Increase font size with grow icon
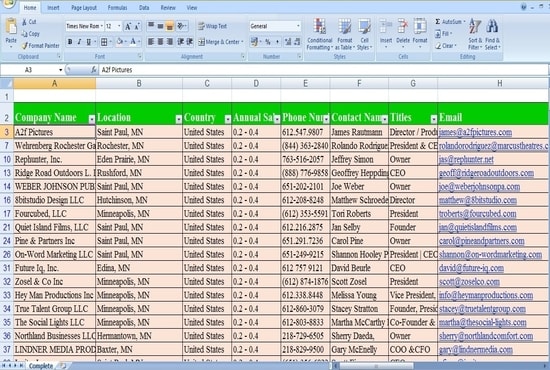The height and width of the screenshot is (370, 550). (128, 26)
